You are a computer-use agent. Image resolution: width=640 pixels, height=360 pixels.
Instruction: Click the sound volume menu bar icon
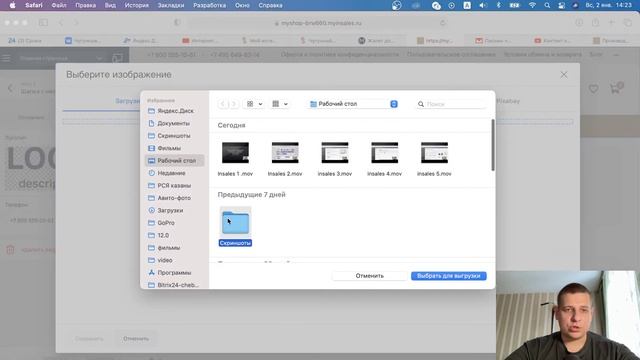[x=483, y=5]
